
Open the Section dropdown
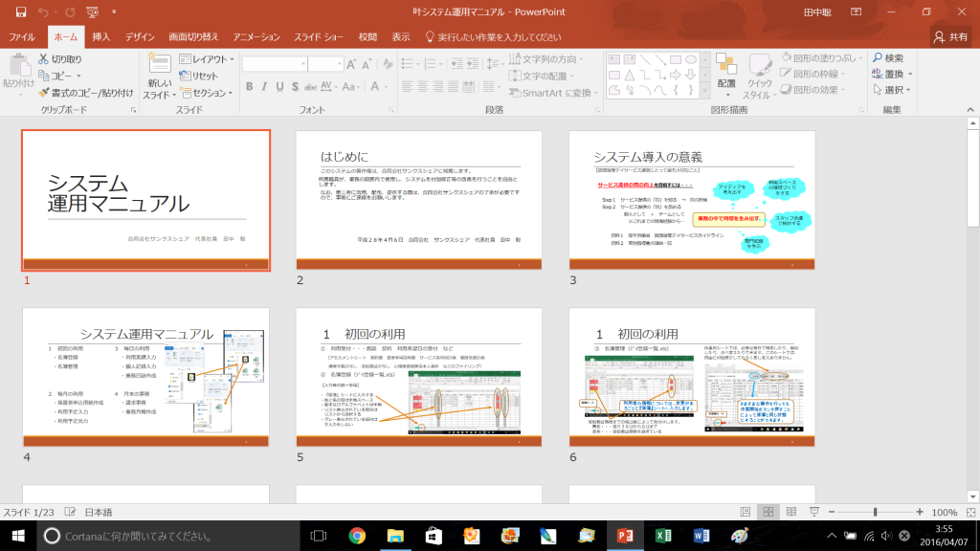click(207, 93)
